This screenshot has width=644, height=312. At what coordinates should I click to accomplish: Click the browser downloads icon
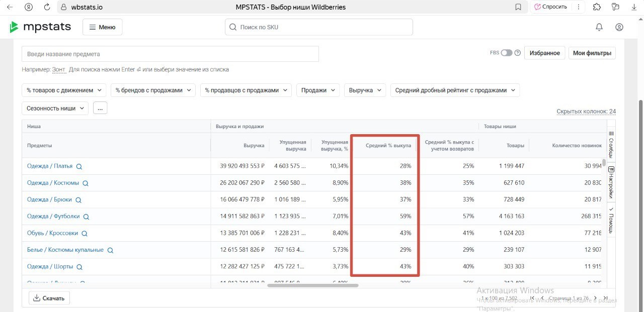634,7
